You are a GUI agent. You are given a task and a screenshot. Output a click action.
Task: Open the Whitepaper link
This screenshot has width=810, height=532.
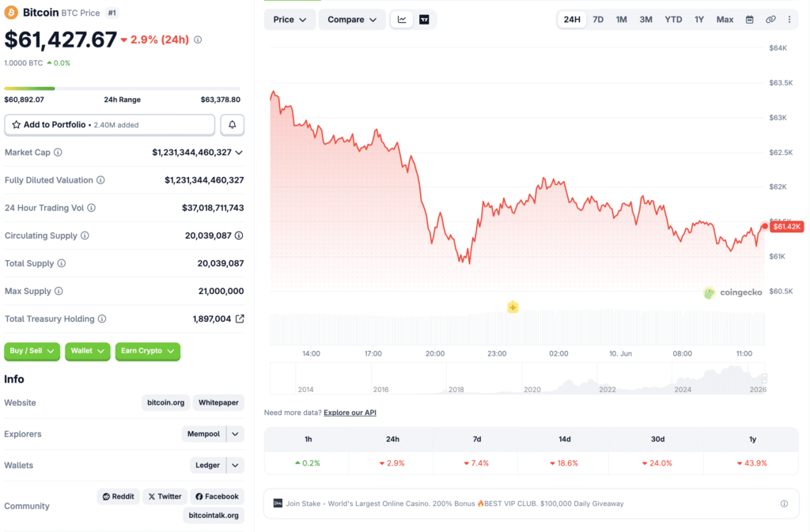click(x=218, y=402)
